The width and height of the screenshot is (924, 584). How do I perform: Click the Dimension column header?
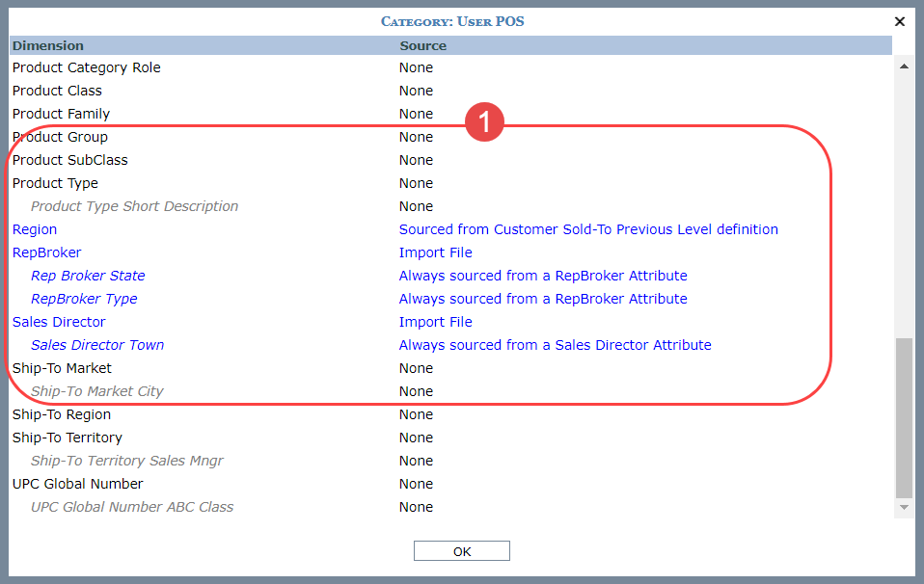coord(48,45)
